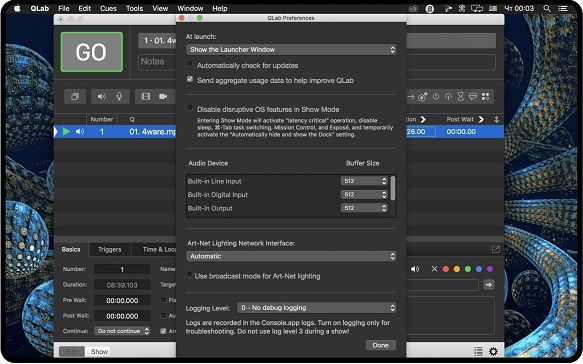Viewport: 583px width, 364px height.
Task: Open the Window menu
Action: [x=190, y=8]
